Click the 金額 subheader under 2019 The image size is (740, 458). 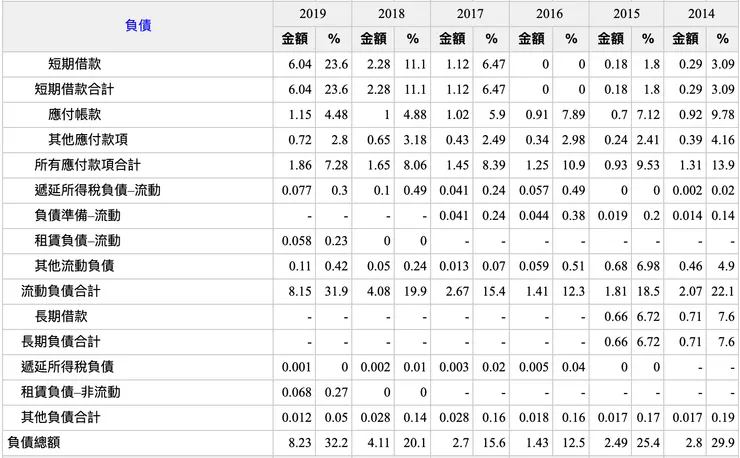pos(294,39)
